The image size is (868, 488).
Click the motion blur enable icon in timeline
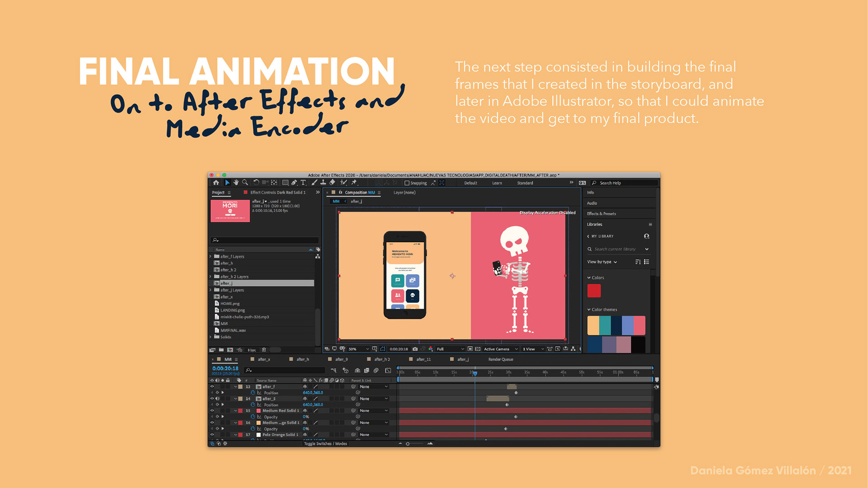click(x=376, y=371)
